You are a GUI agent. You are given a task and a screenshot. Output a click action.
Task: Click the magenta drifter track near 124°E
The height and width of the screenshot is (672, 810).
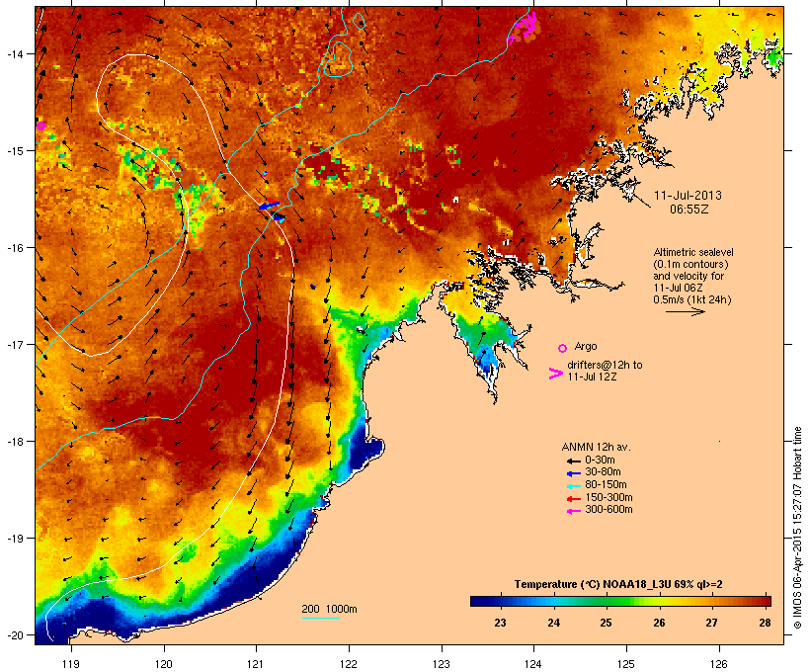coord(526,27)
